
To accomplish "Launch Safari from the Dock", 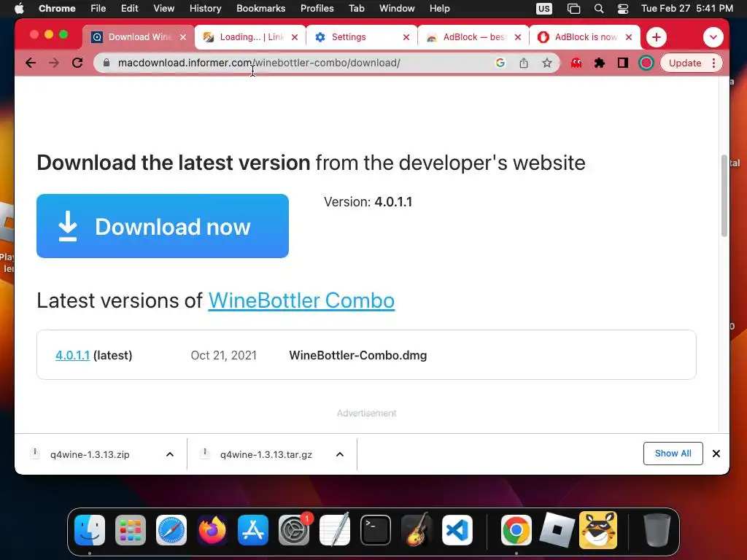I will [171, 530].
